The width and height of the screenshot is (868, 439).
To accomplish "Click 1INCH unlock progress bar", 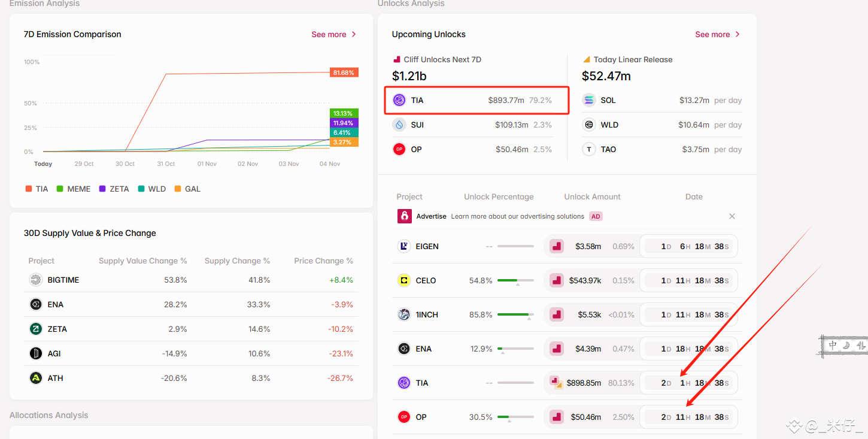I will pos(515,314).
